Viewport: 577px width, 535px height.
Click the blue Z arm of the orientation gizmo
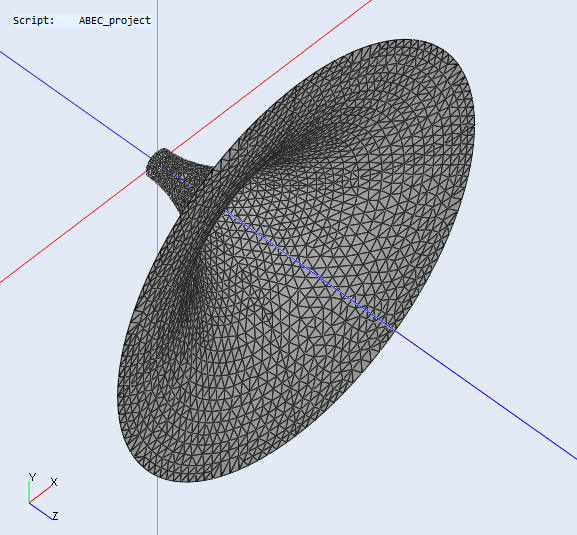[40, 511]
